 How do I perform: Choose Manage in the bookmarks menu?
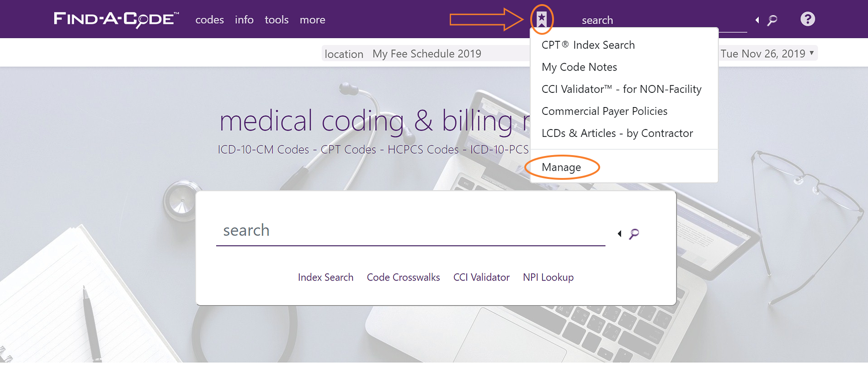click(561, 167)
